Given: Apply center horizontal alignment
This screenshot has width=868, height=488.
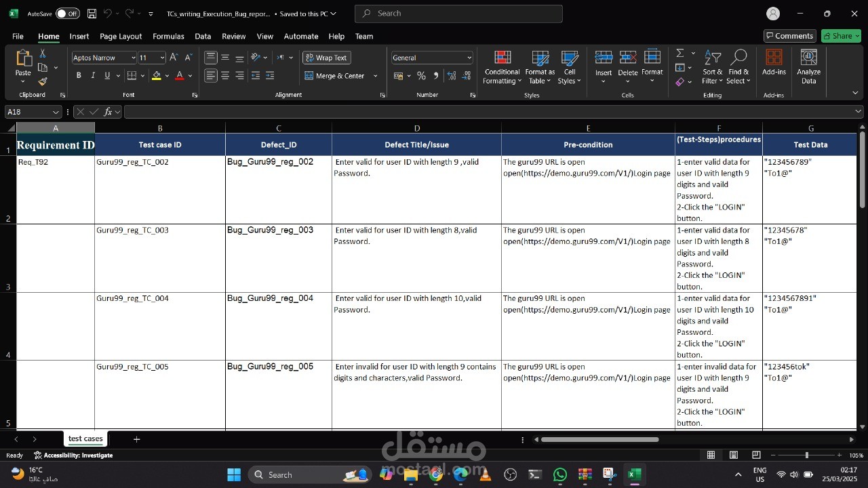Looking at the screenshot, I should [225, 76].
